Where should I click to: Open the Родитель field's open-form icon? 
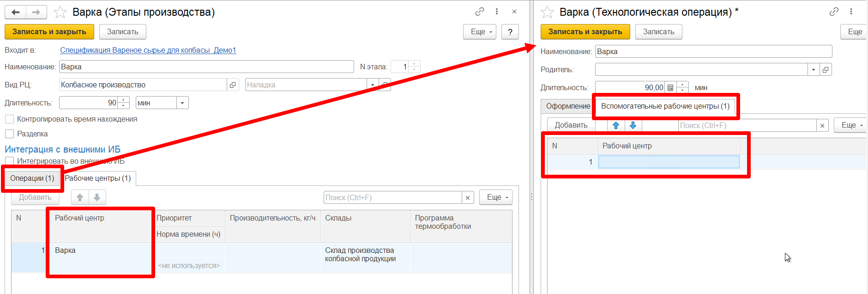click(826, 70)
